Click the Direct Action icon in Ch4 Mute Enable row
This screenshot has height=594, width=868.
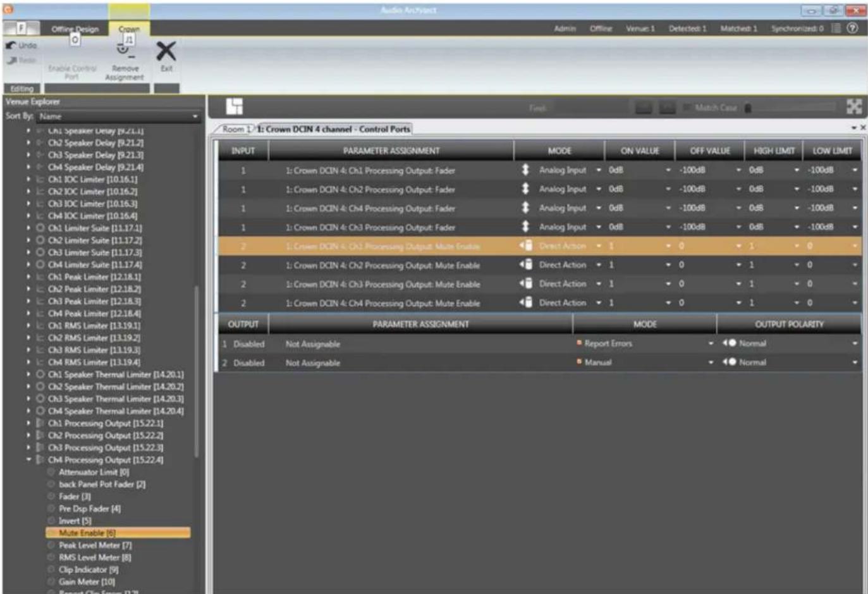pos(525,302)
